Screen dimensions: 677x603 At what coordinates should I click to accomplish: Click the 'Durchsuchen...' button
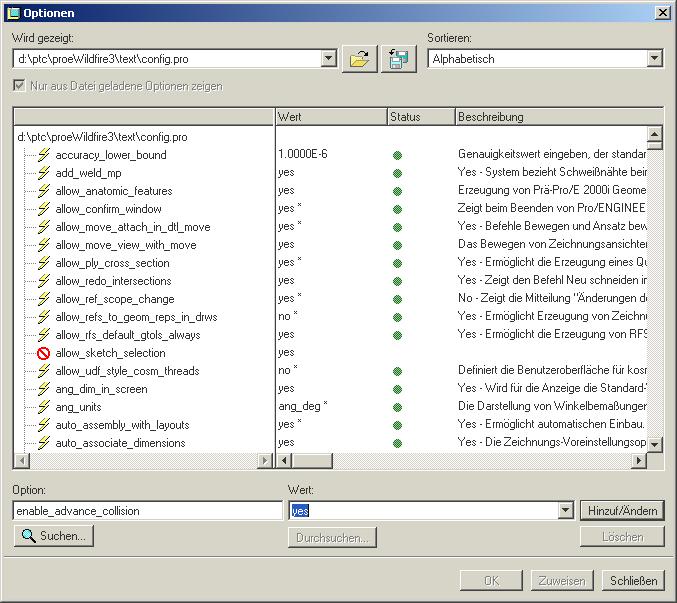point(332,537)
